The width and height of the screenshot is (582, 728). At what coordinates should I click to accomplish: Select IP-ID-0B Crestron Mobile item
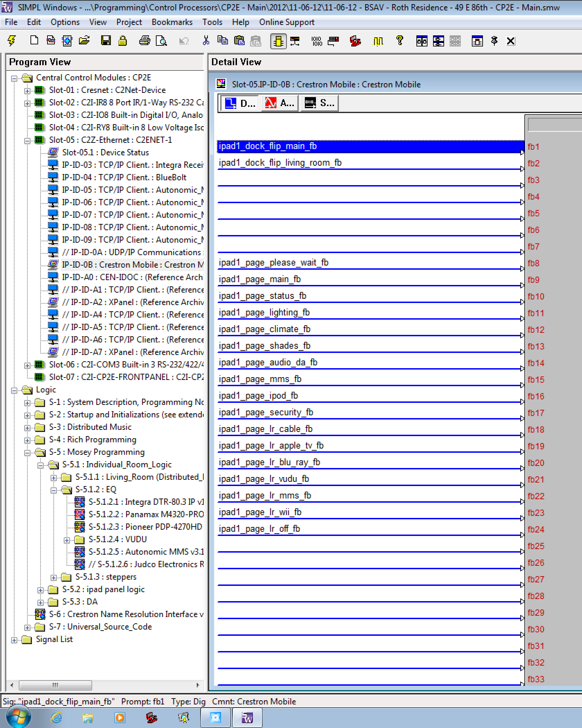click(x=133, y=265)
